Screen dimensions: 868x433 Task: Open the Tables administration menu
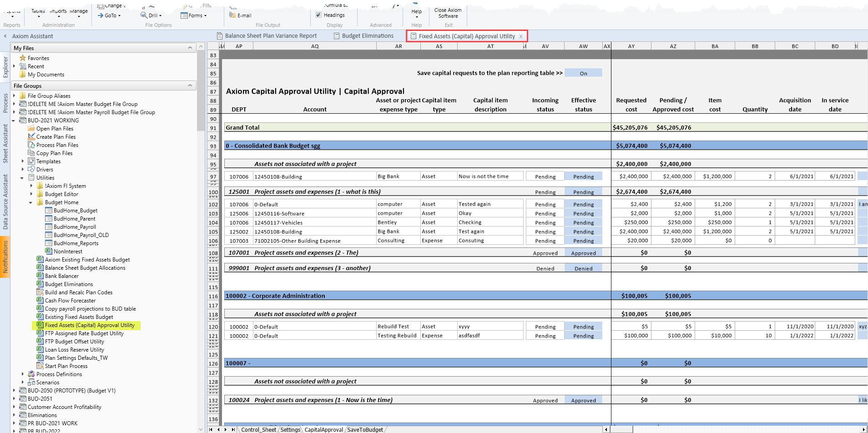pyautogui.click(x=38, y=13)
